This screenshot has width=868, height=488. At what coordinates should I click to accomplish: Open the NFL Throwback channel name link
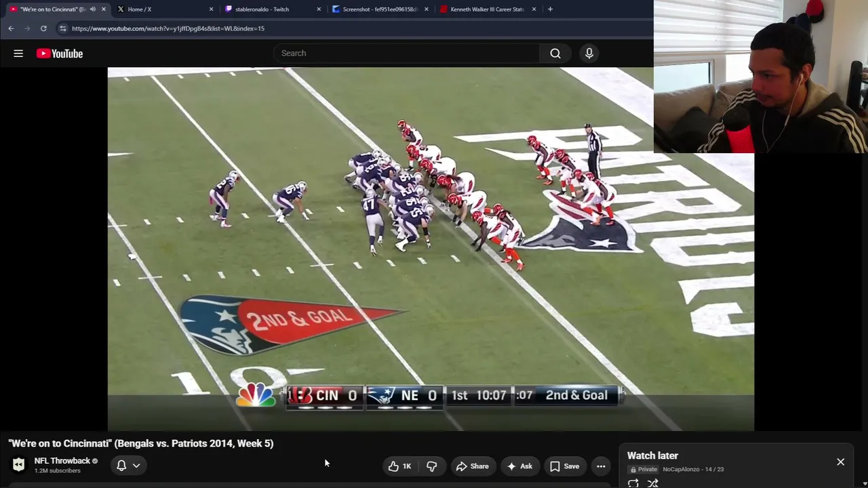62,461
